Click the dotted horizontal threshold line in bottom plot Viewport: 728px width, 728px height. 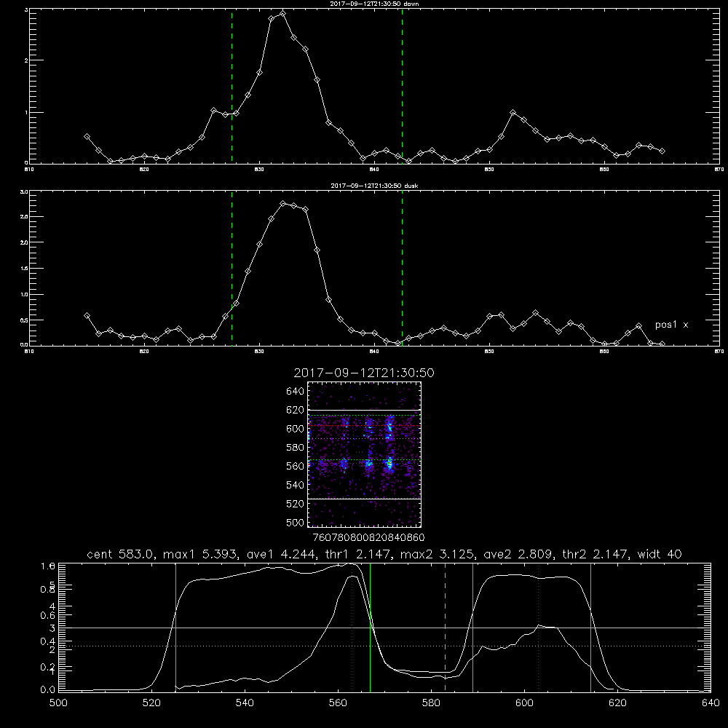pyautogui.click(x=384, y=646)
